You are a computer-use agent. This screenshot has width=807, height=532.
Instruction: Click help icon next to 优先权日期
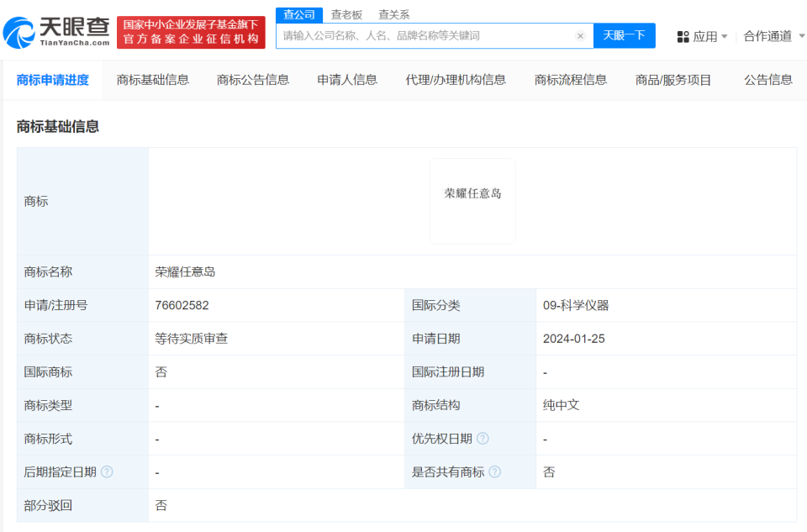(483, 439)
